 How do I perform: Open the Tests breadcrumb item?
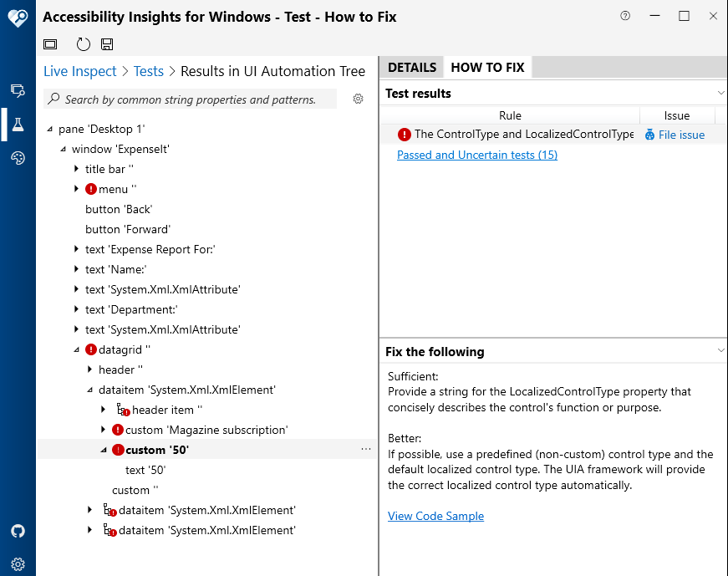tap(149, 71)
